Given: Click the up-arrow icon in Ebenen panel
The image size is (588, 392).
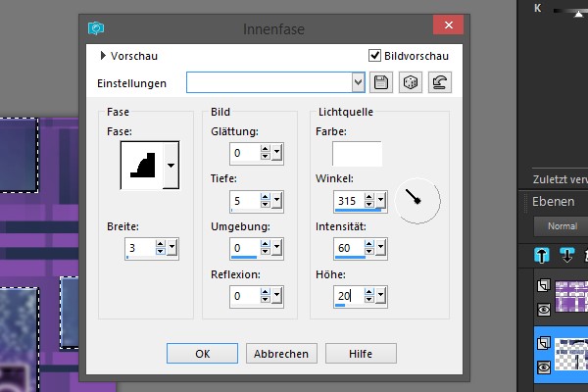Looking at the screenshot, I should pos(540,256).
